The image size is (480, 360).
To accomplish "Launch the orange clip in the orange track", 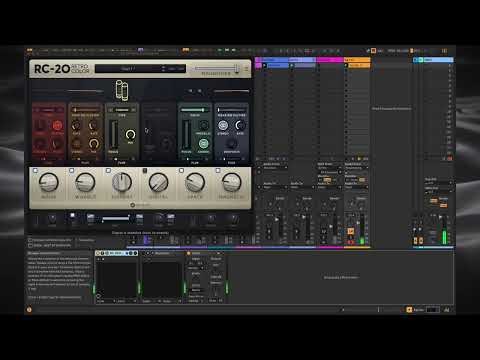I will click(346, 65).
